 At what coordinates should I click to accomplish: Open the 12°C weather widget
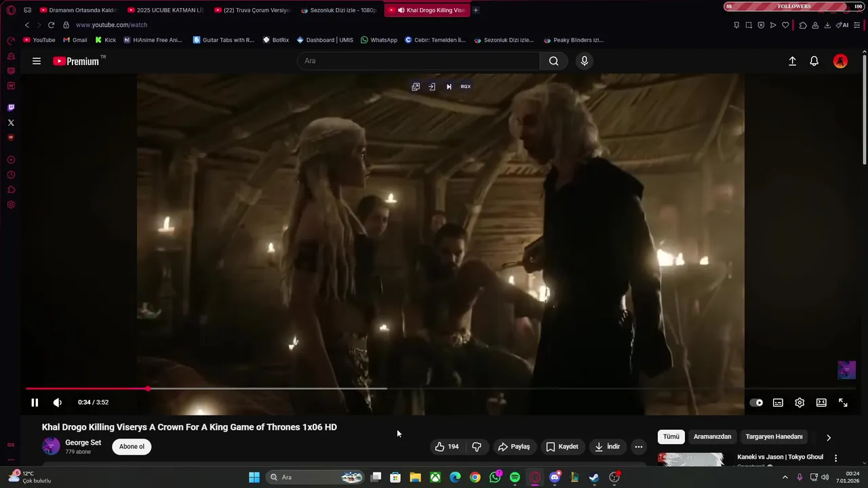[x=29, y=477]
